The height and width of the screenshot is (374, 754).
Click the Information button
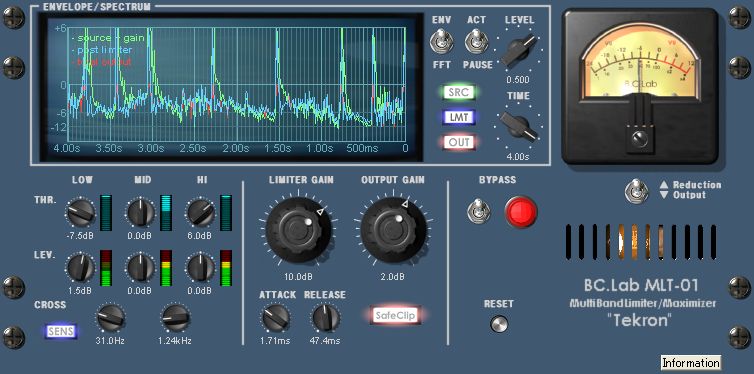(691, 363)
